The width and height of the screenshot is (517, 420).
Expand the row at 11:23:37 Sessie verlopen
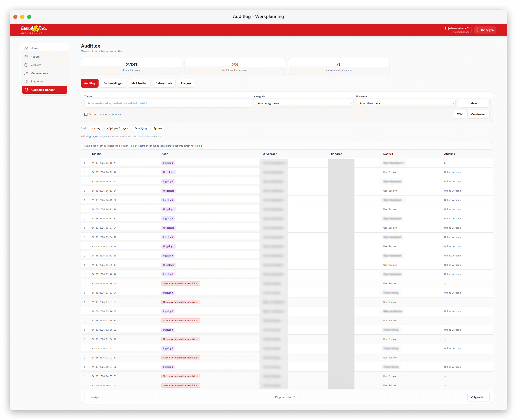click(85, 358)
